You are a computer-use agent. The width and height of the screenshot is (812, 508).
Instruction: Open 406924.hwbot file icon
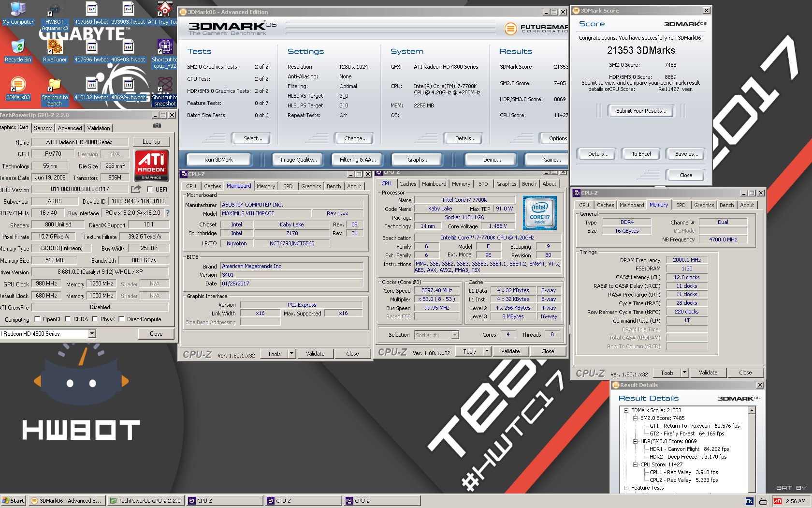point(128,89)
